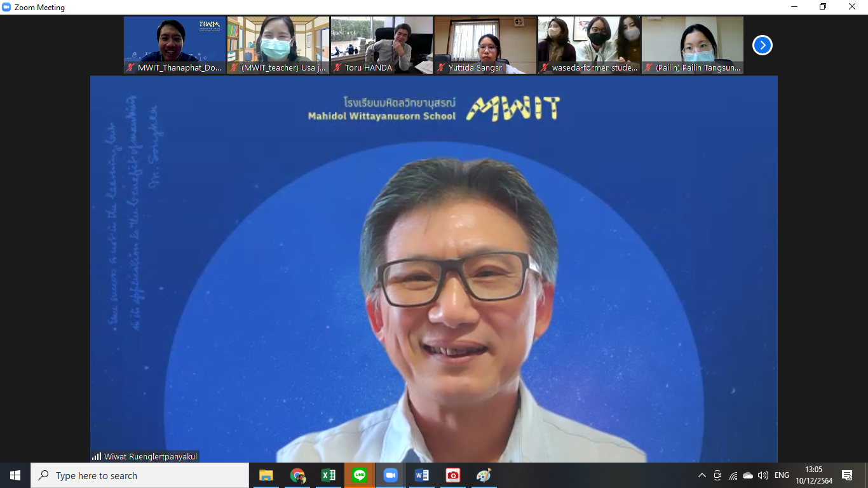
Task: Click muted mic icon on waseda-former tile
Action: point(545,67)
